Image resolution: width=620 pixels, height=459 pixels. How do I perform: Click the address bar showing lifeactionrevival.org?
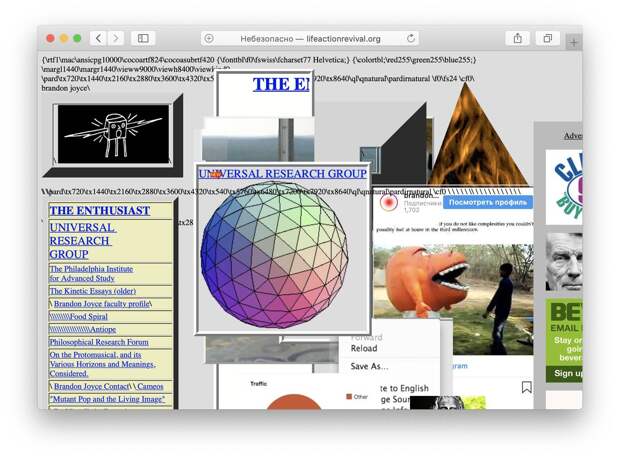click(x=310, y=38)
